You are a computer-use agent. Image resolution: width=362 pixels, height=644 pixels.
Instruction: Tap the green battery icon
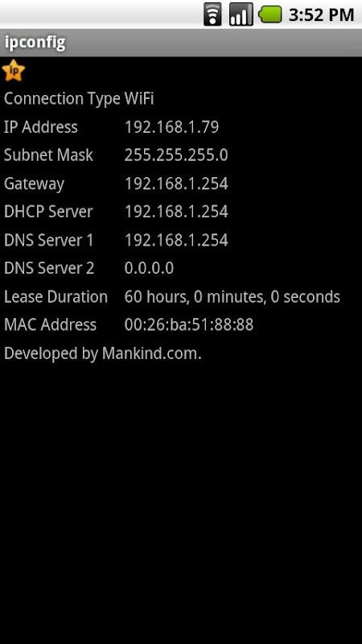point(270,14)
